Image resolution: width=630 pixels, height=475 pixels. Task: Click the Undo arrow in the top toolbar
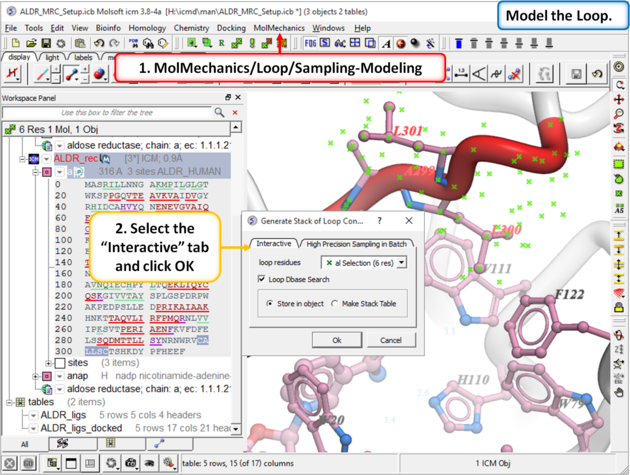tap(98, 44)
